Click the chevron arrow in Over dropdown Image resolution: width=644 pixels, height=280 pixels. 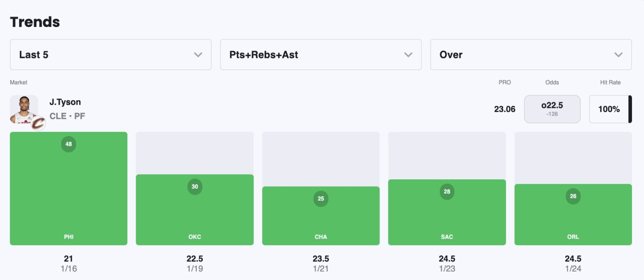click(618, 55)
